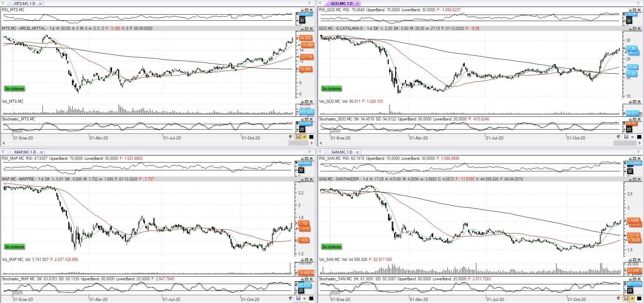The image size is (644, 303).
Task: Close the MAP.MC 1 D tab
Action: (41, 152)
